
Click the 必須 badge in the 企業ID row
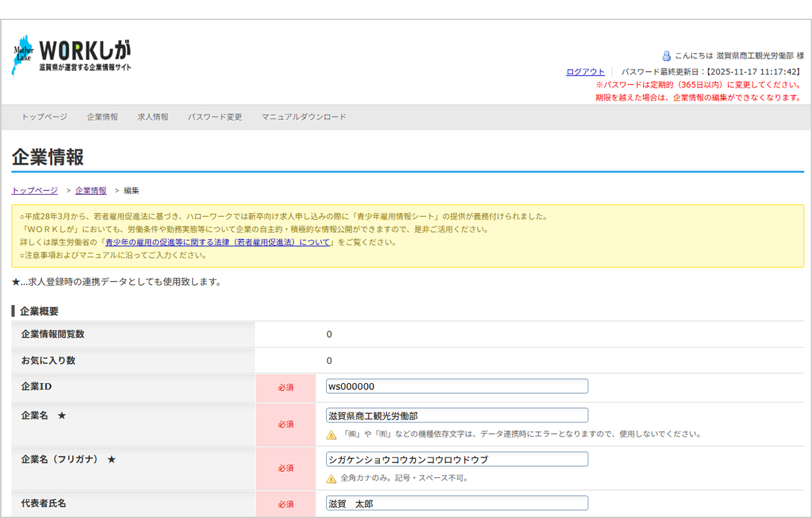(285, 388)
